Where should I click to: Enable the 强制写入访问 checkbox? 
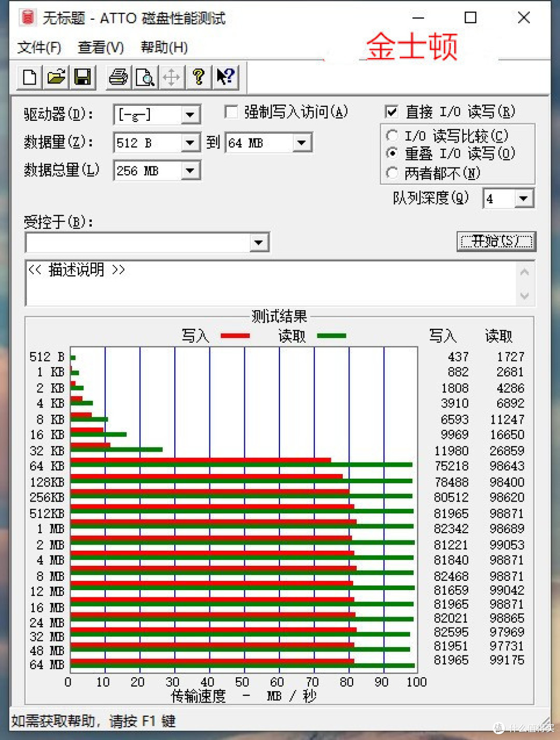(231, 111)
